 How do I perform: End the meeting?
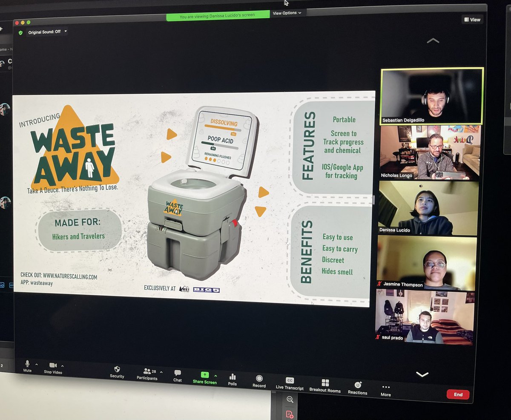458,394
